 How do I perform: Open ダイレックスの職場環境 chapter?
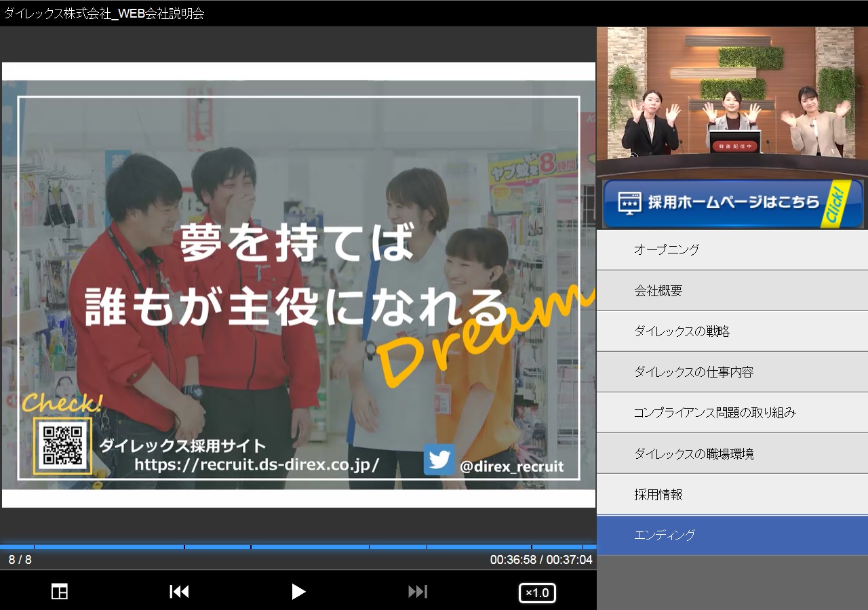732,453
